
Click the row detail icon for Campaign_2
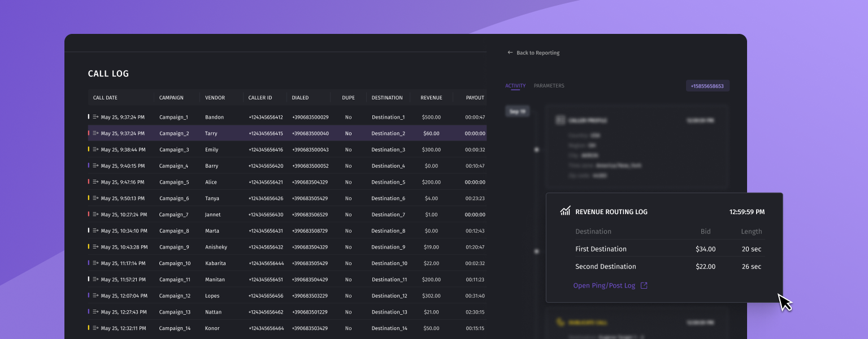coord(96,133)
